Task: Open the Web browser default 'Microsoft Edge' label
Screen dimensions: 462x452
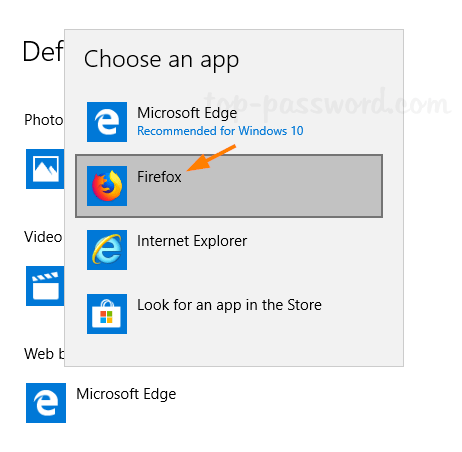Action: click(126, 394)
